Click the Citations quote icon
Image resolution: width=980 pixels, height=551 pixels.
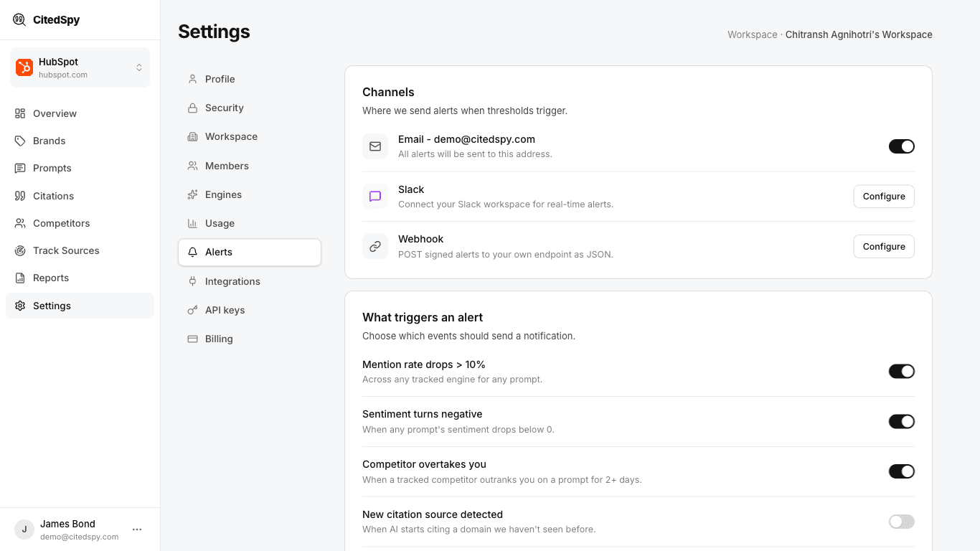point(20,196)
